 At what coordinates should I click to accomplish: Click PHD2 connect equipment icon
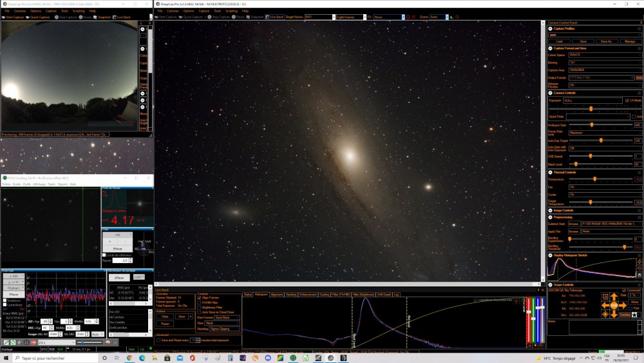6,342
